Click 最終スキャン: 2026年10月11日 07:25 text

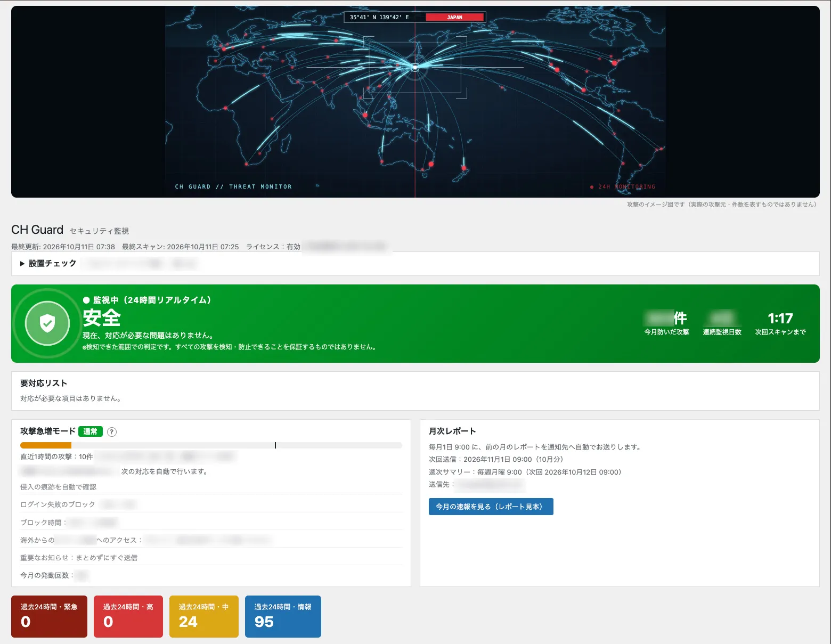(180, 247)
